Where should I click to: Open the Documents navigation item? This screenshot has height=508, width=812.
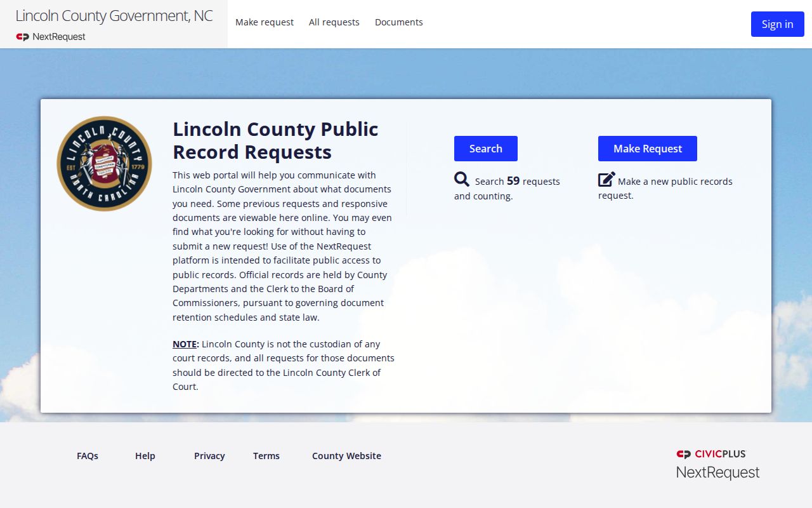[399, 22]
